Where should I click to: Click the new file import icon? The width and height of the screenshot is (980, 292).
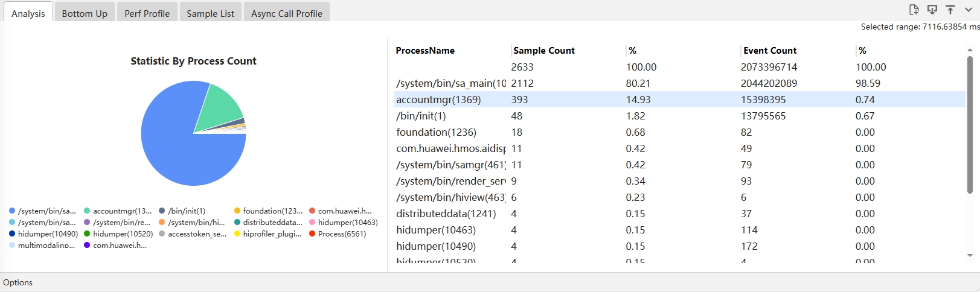914,10
